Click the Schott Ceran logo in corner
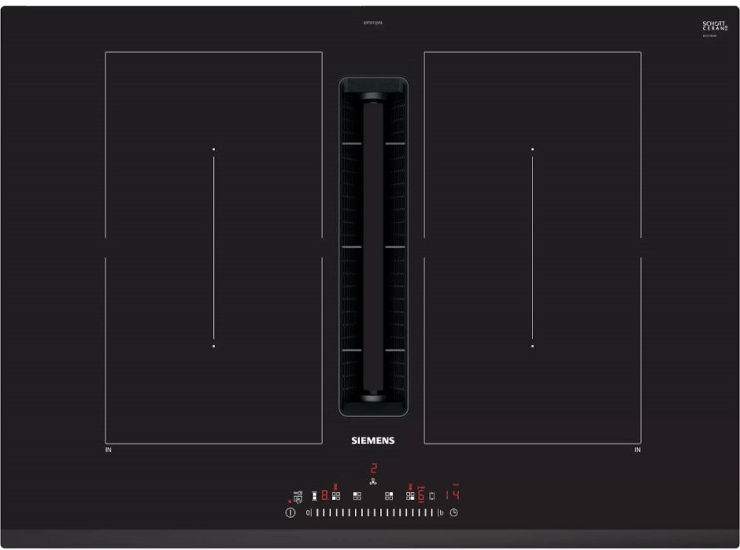The image size is (740, 550). click(x=714, y=25)
